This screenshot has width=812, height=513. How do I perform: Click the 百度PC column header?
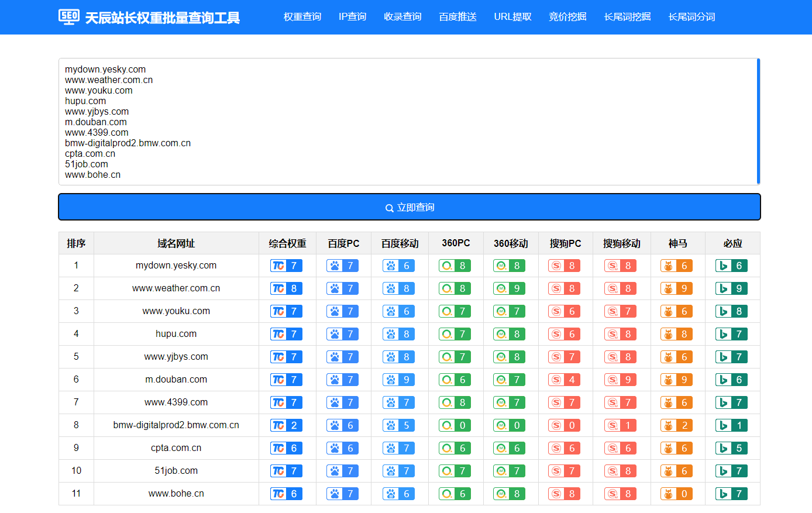343,243
